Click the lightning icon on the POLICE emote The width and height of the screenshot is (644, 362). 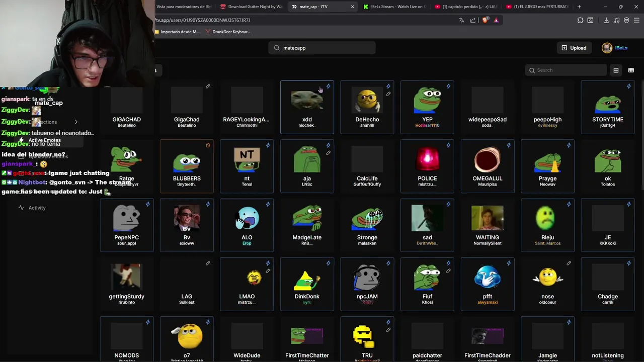pyautogui.click(x=448, y=145)
